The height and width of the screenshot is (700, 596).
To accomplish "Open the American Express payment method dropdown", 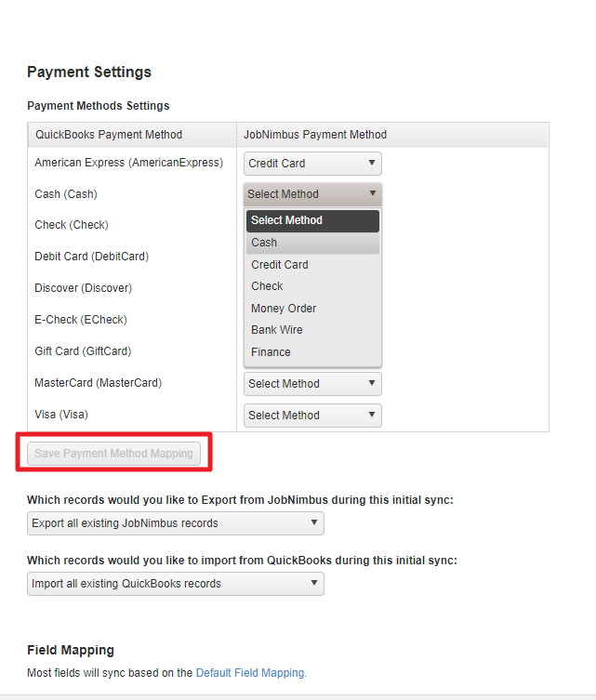I will pos(312,164).
